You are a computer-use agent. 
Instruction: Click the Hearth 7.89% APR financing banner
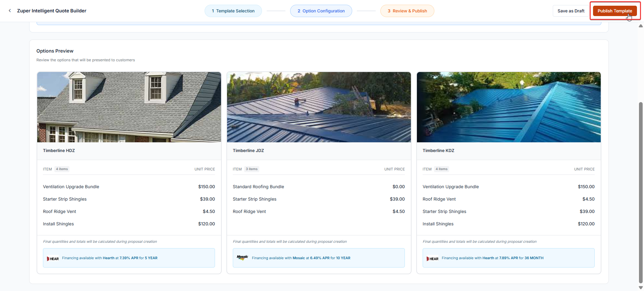coord(508,258)
